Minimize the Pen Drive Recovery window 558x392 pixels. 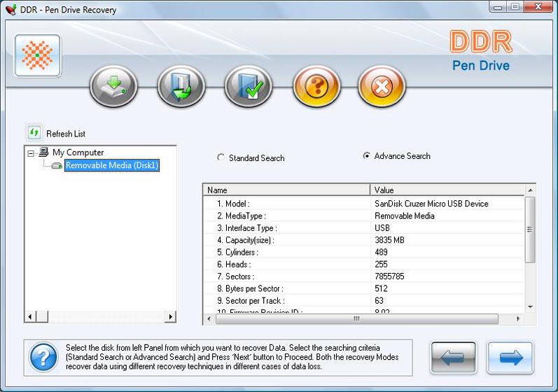(498, 7)
